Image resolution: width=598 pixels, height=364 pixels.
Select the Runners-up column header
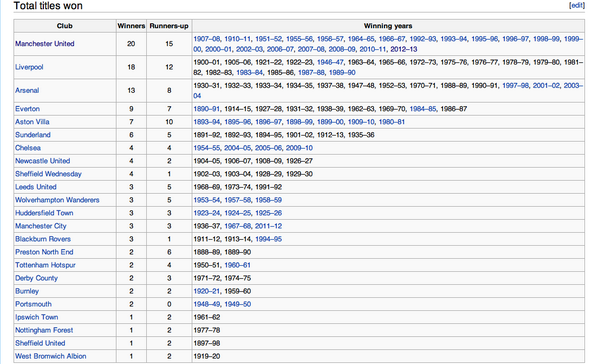[169, 26]
